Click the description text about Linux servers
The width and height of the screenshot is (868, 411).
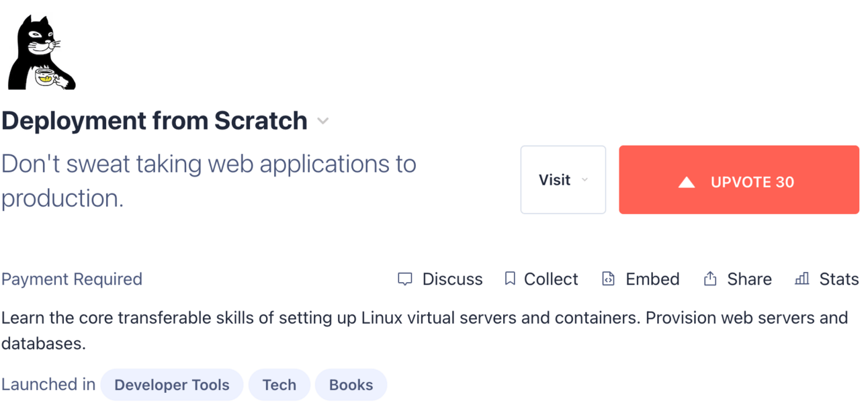(425, 330)
